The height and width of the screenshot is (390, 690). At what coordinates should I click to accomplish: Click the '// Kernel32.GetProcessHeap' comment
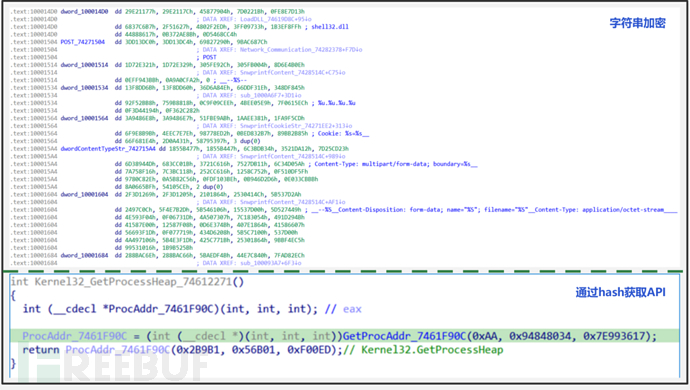[x=423, y=350]
